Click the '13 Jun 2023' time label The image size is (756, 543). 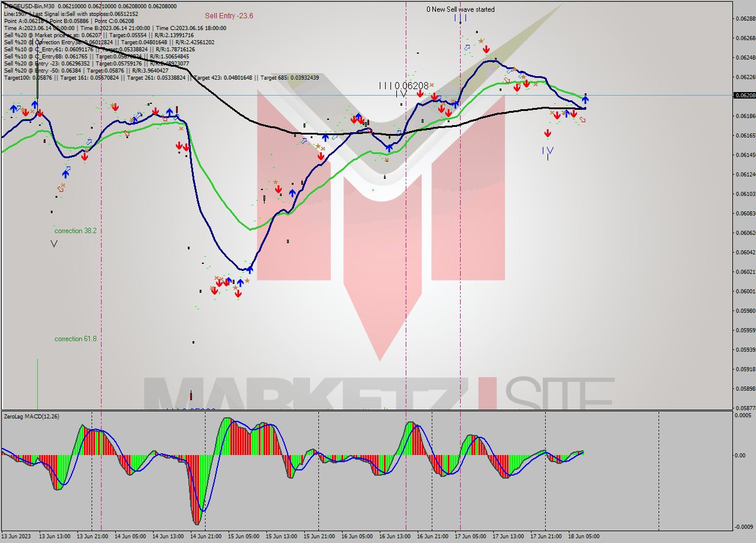coord(17,537)
